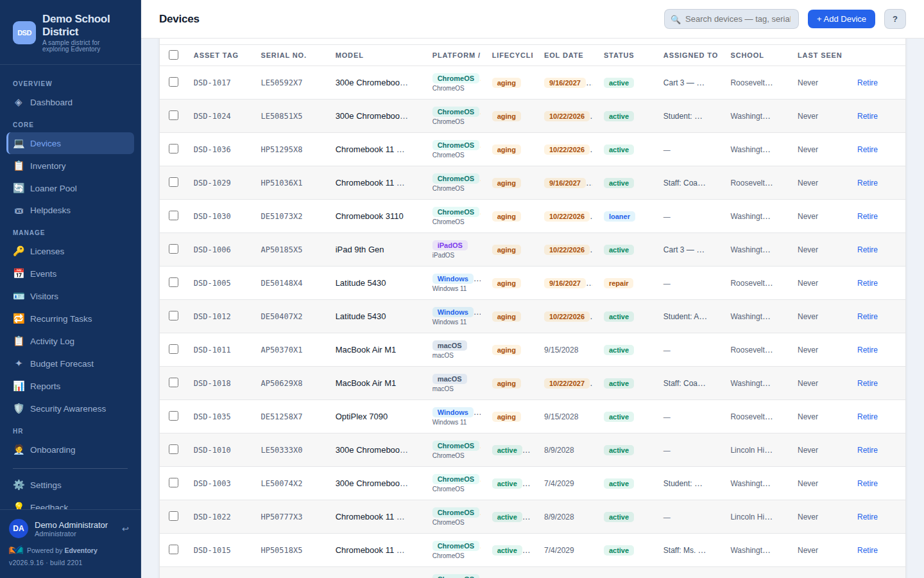The width and height of the screenshot is (924, 578).
Task: Click the iPad 9th Gen model cell
Action: pyautogui.click(x=360, y=250)
